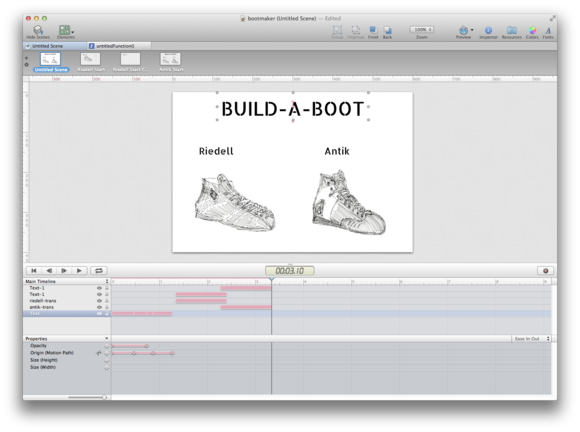Toggle the Record keyframes button
Screen dimensions: 580x432
pos(546,271)
